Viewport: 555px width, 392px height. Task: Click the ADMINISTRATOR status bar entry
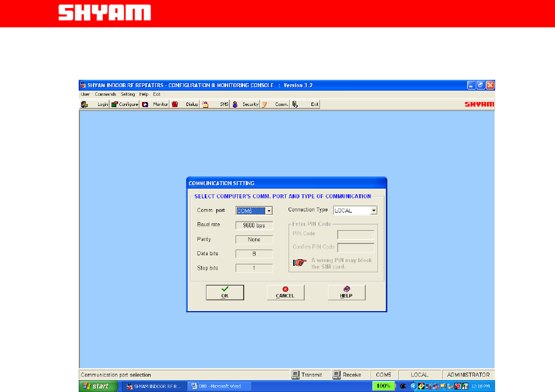468,375
